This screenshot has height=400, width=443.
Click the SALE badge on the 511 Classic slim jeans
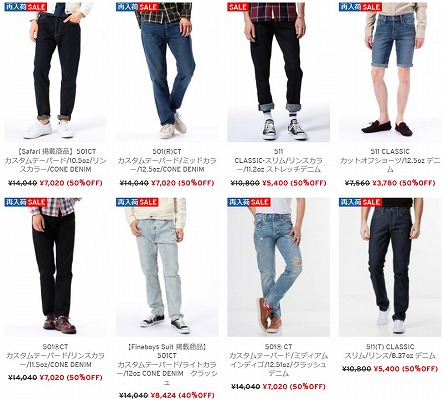pos(238,7)
